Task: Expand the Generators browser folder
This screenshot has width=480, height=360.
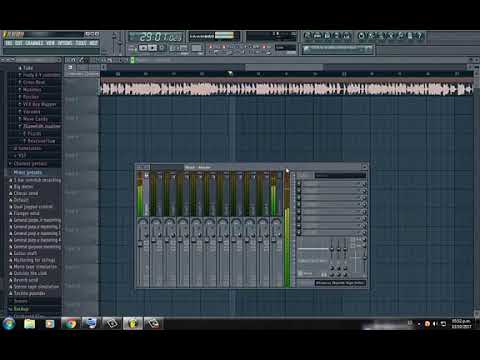Action: [29, 148]
